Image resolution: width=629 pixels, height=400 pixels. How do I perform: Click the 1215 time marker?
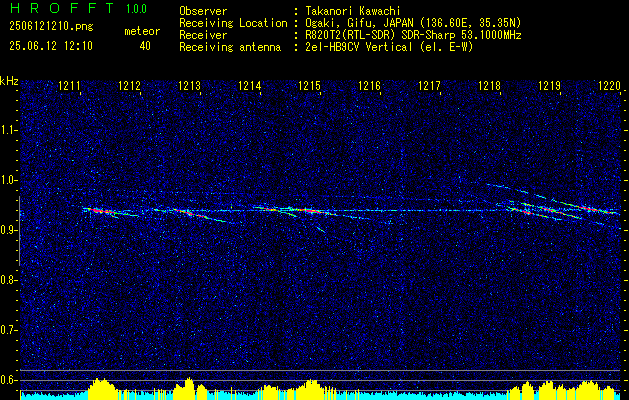point(310,85)
